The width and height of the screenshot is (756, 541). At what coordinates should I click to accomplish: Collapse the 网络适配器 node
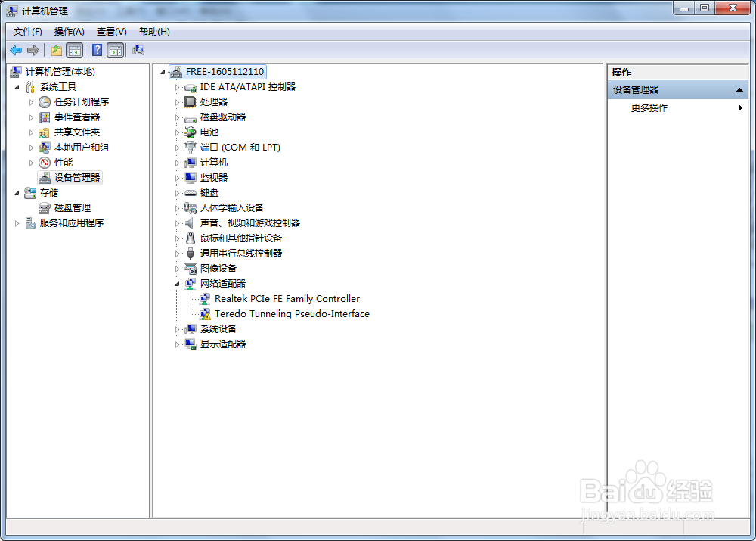[177, 284]
